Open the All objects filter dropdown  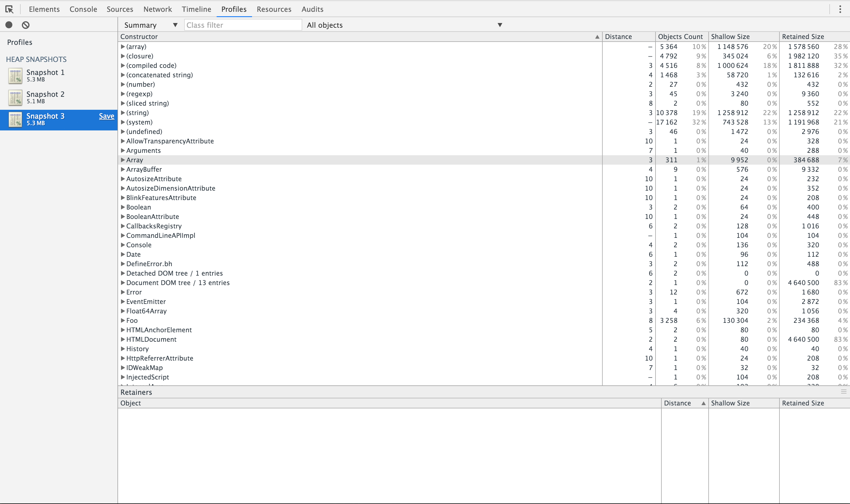404,25
